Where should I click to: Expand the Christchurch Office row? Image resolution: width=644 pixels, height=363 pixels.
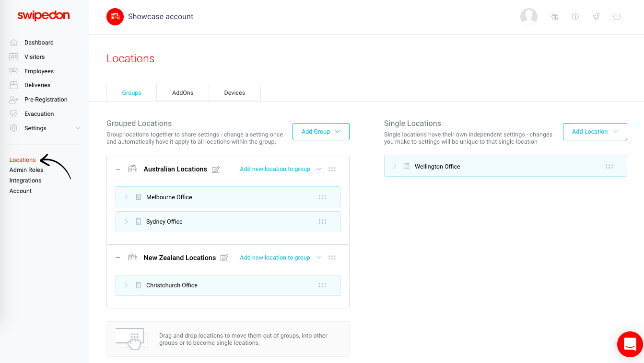(126, 285)
